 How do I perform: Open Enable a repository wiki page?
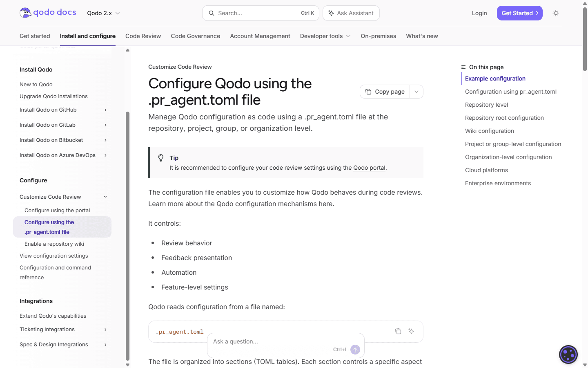click(x=54, y=244)
